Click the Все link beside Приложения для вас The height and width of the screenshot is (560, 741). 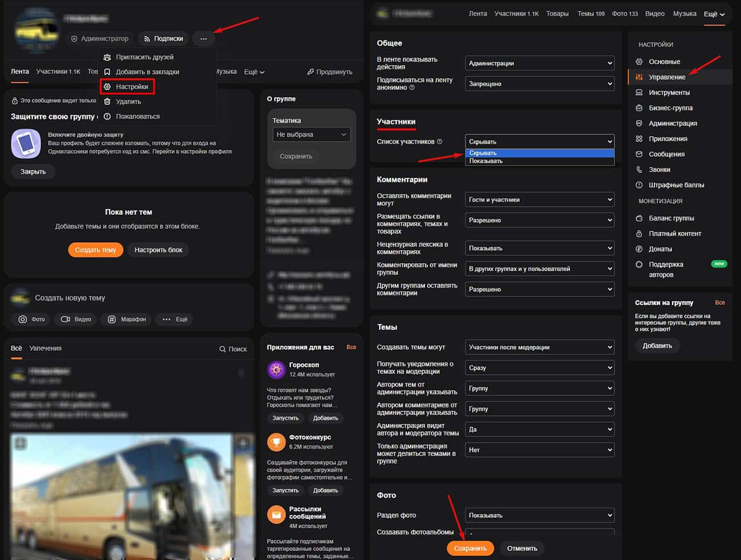pyautogui.click(x=351, y=347)
